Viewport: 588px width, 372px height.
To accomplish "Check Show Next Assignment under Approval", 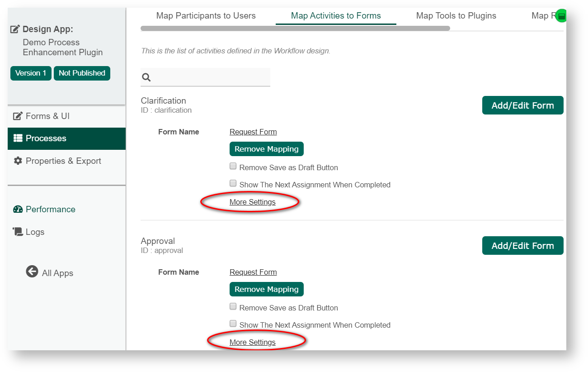I will coord(233,324).
